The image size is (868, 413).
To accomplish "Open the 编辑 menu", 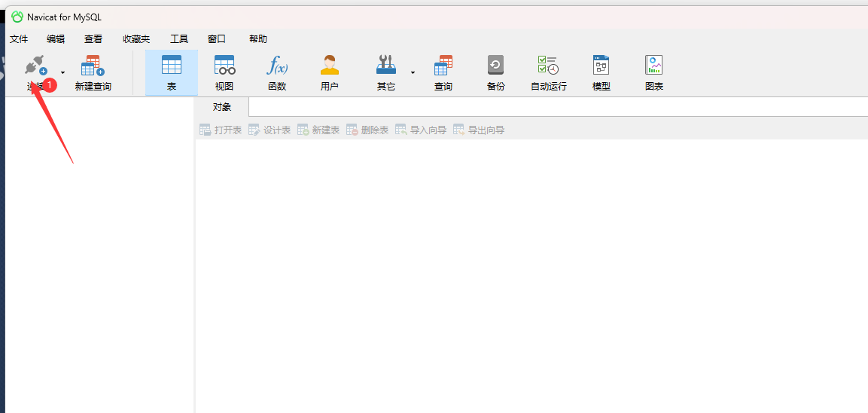I will 56,38.
